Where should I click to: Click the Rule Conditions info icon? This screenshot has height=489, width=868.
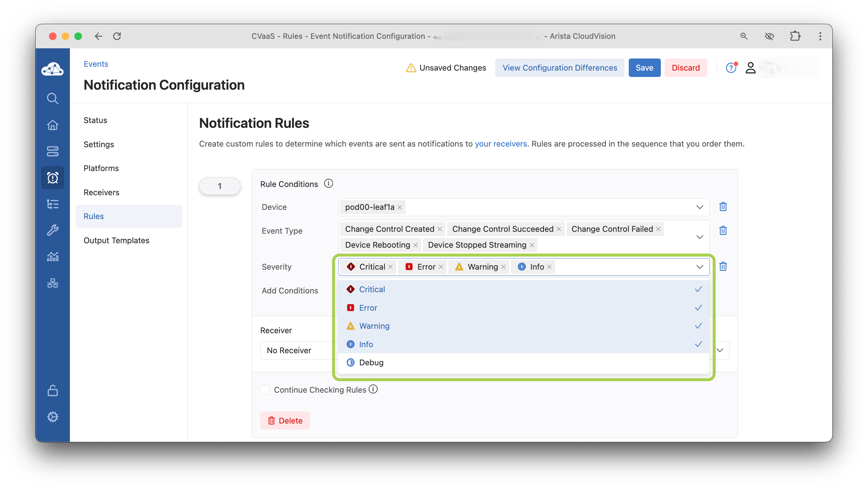(x=328, y=183)
